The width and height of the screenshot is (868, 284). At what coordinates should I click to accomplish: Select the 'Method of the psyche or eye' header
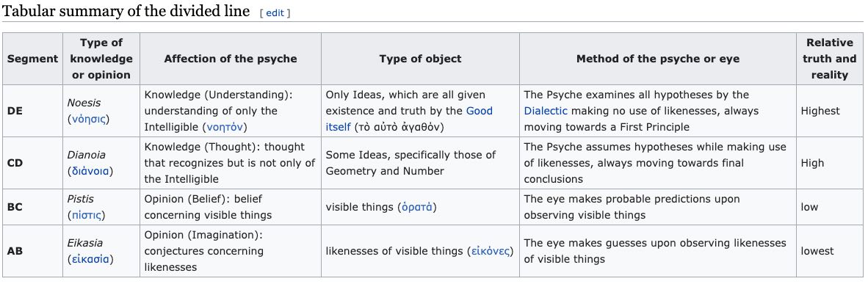658,59
